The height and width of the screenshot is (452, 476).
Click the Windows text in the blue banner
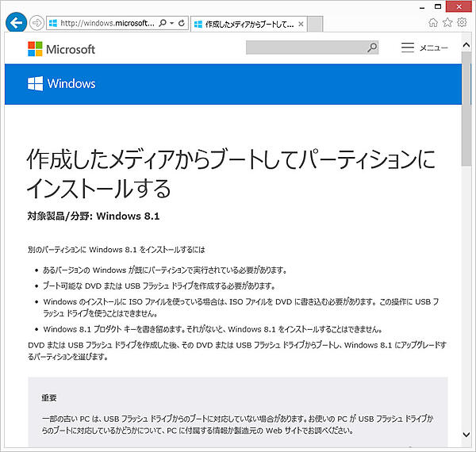point(71,84)
